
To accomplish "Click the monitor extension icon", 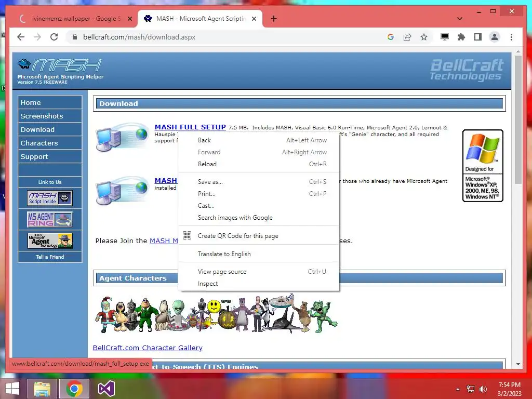I will [x=445, y=37].
